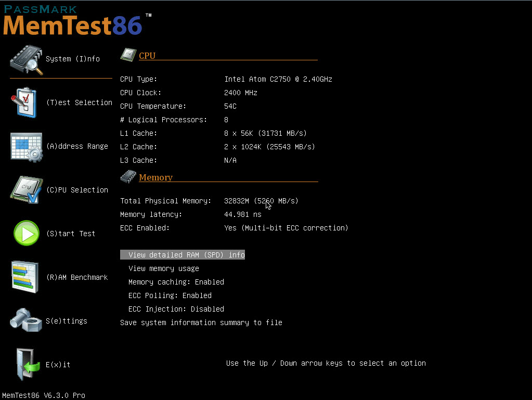The image size is (532, 400).
Task: Click the CPU section heading text
Action: coord(147,56)
